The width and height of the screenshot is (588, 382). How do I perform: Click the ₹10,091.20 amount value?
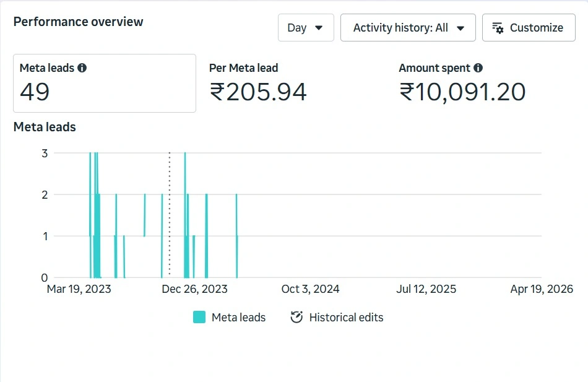(462, 92)
